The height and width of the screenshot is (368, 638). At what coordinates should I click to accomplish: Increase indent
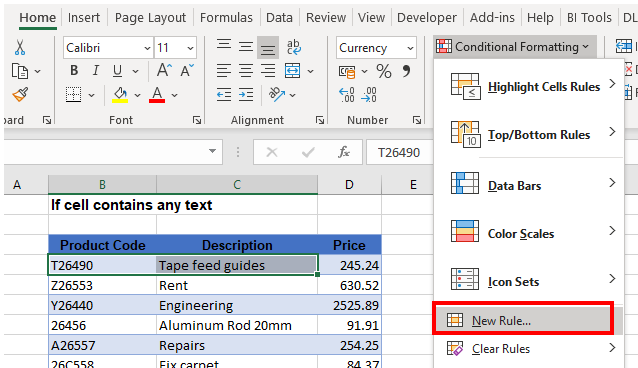click(x=246, y=95)
